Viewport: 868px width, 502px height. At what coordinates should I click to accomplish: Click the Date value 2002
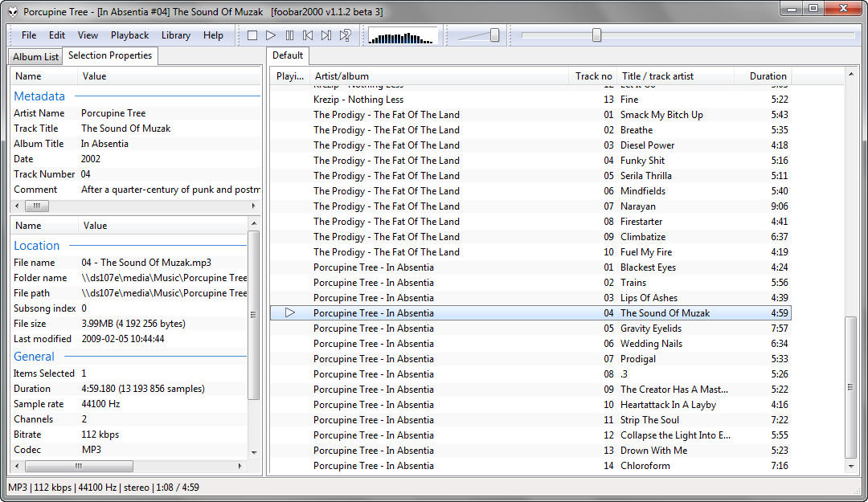click(91, 159)
